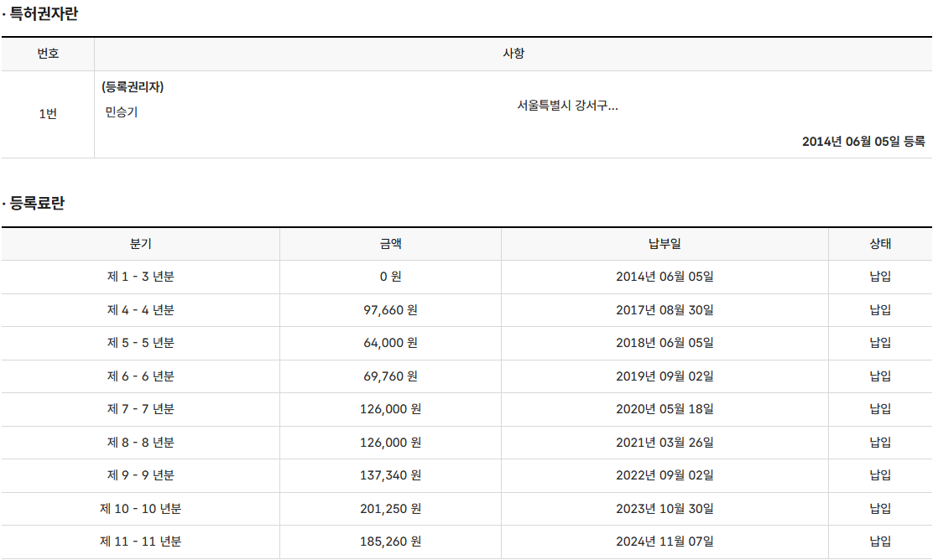Image resolution: width=933 pixels, height=560 pixels.
Task: Select the 금액 column header
Action: tap(390, 244)
